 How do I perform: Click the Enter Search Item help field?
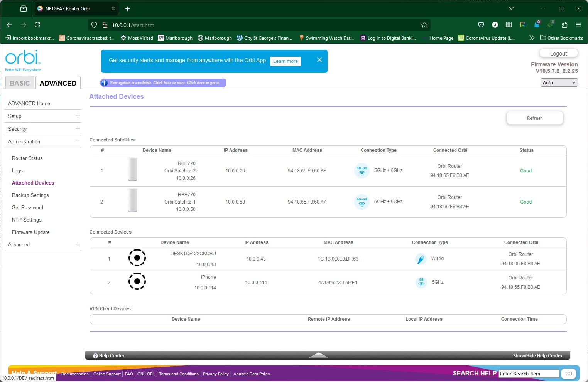click(528, 374)
